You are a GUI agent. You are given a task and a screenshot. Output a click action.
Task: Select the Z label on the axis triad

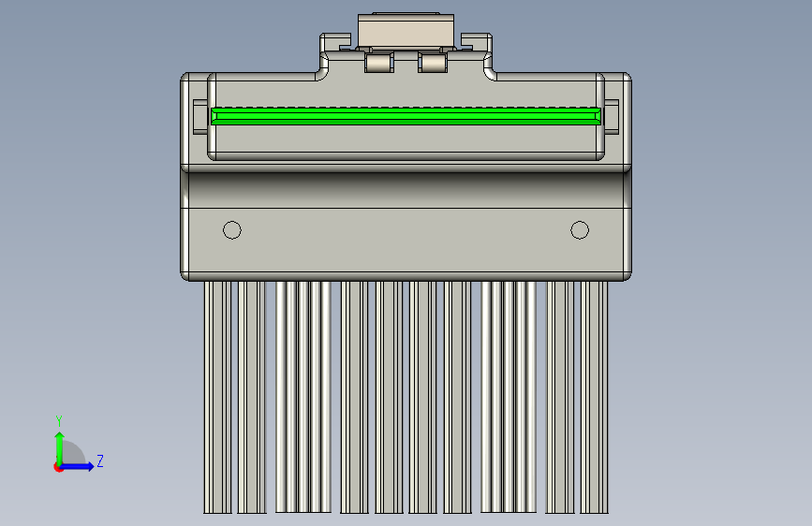coord(100,460)
